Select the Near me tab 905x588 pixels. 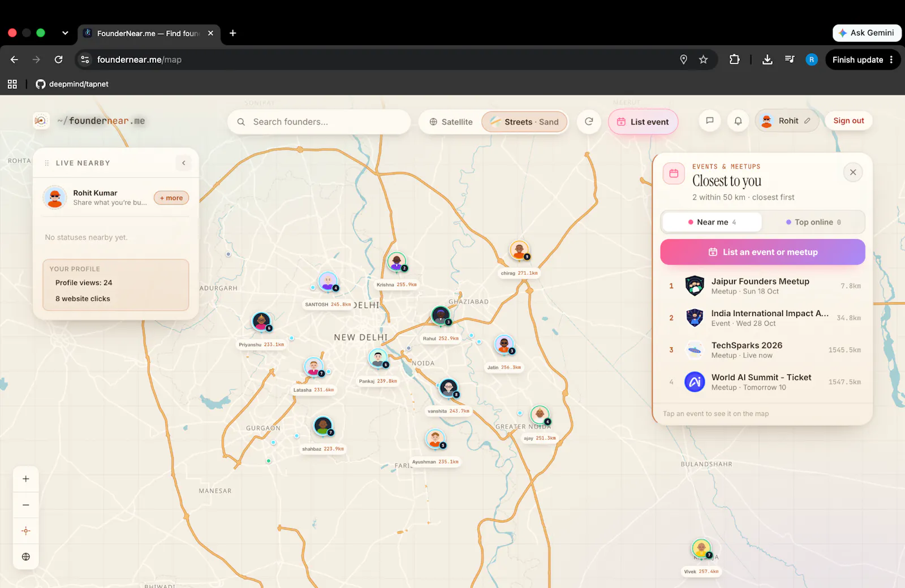[712, 222]
